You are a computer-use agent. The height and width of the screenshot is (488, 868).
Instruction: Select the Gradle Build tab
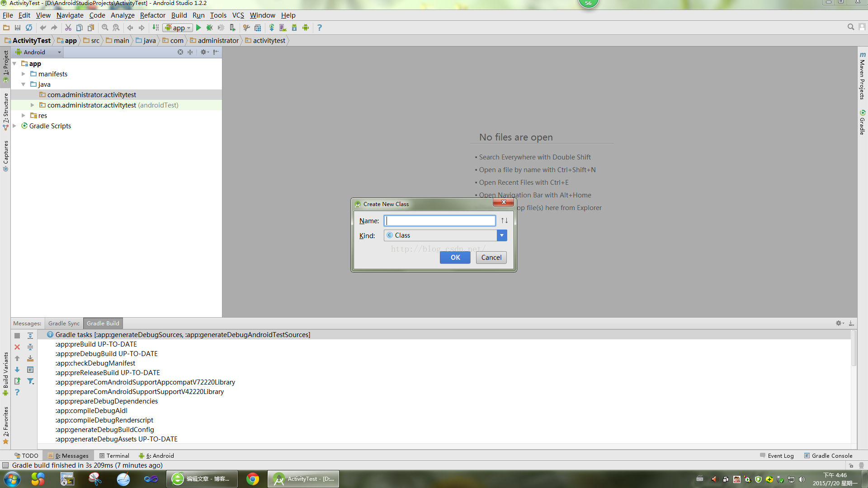point(103,324)
